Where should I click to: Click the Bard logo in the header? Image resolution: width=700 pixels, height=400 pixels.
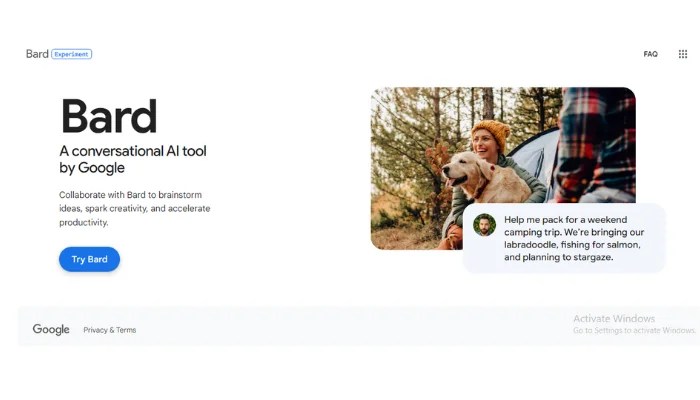tap(37, 54)
